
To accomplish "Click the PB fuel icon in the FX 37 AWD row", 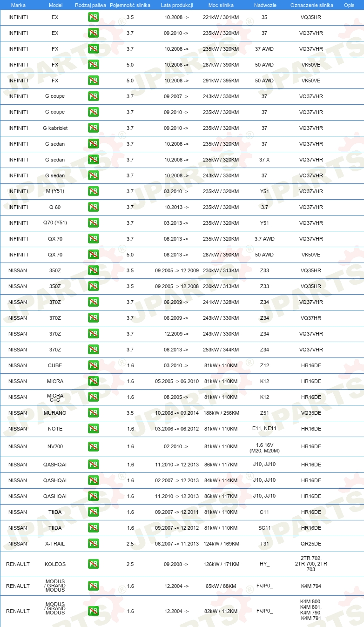I will (93, 49).
